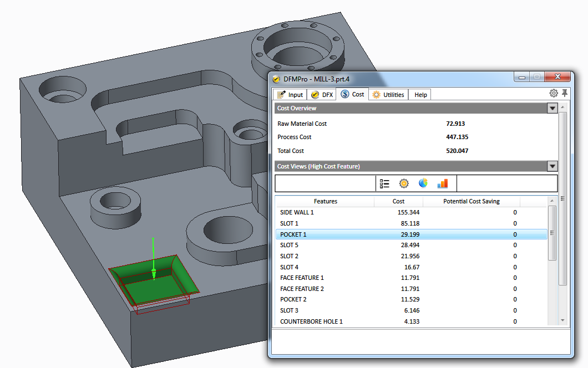Viewport: 588px width, 368px height.
Task: Select the highlighted POCKET 1 row
Action: pyautogui.click(x=412, y=234)
